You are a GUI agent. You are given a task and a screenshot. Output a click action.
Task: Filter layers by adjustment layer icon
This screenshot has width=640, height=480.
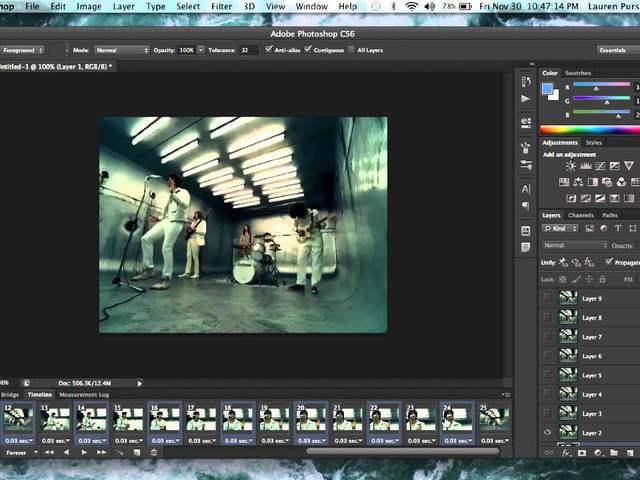pyautogui.click(x=604, y=229)
